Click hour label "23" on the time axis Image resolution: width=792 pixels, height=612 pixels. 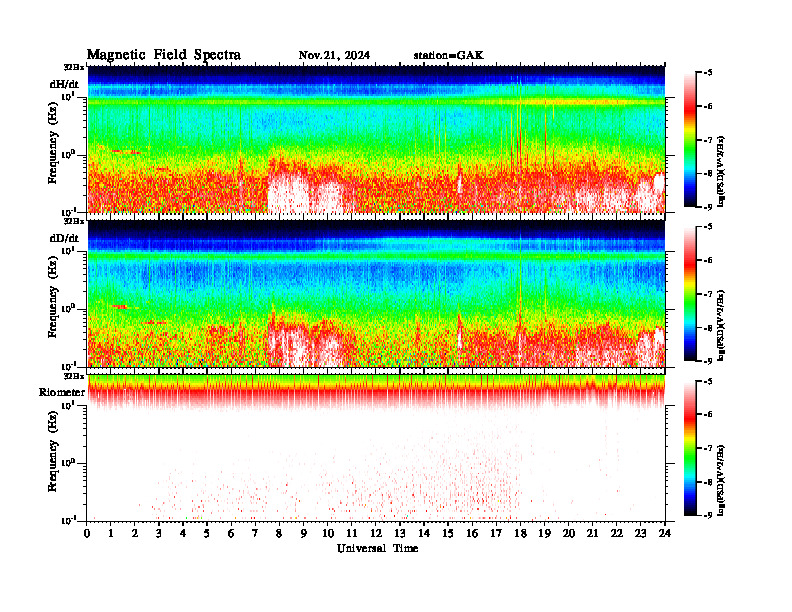641,534
